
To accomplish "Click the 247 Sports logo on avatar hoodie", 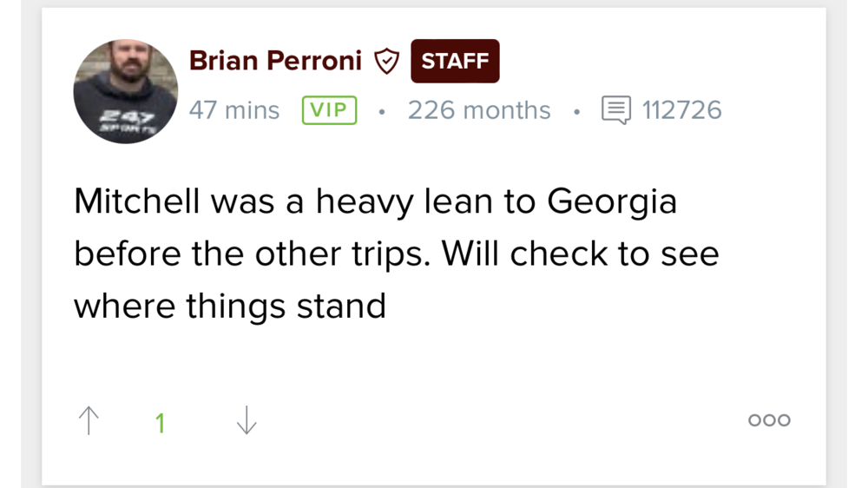I will pyautogui.click(x=127, y=120).
